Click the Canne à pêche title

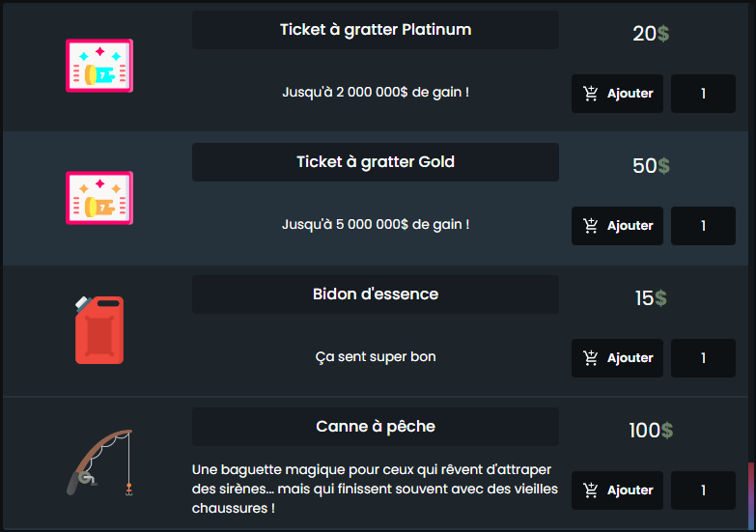(x=376, y=427)
